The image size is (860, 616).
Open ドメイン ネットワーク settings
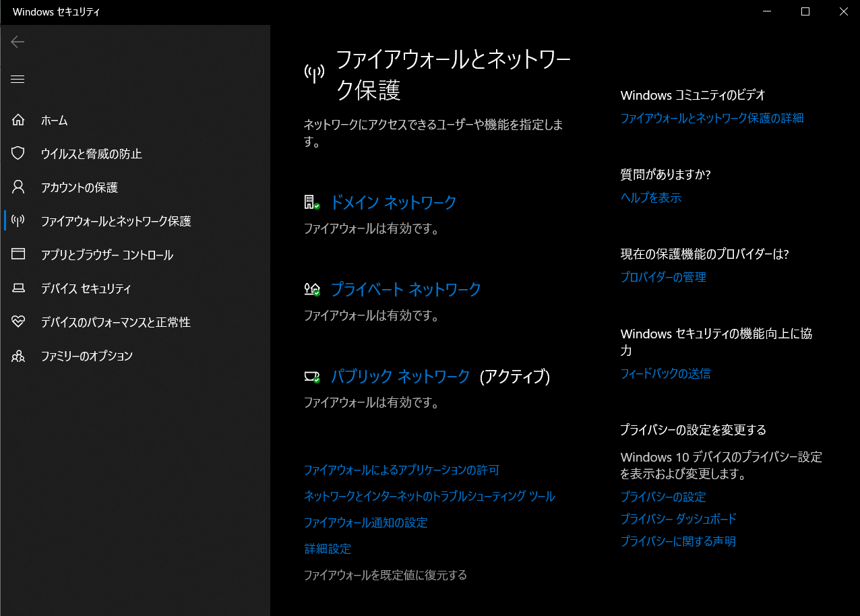coord(394,202)
